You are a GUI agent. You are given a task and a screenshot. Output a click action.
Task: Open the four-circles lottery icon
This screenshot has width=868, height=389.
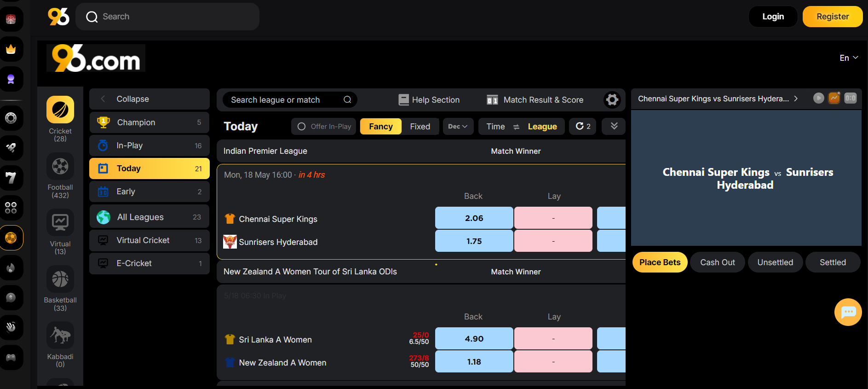[x=11, y=208]
